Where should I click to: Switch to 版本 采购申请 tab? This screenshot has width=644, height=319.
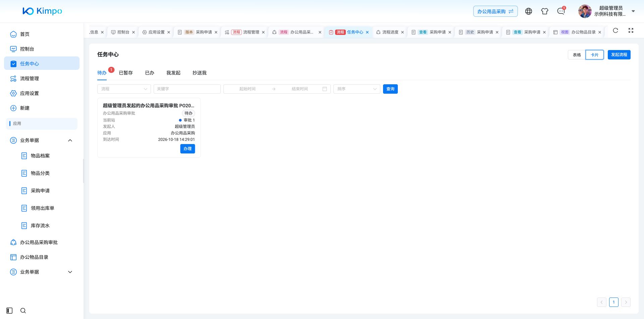[x=195, y=32]
